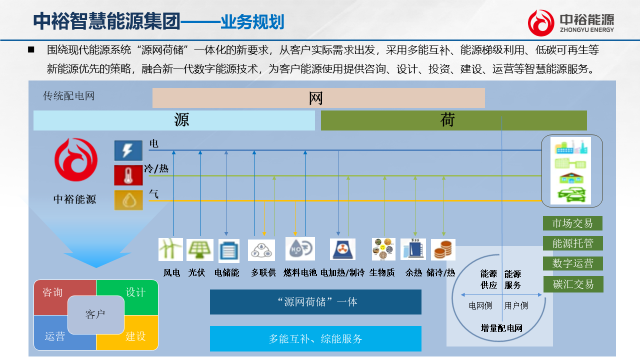Select the solar panel (光伏) icon
Viewport: 640px width, 360px height.
pyautogui.click(x=200, y=250)
